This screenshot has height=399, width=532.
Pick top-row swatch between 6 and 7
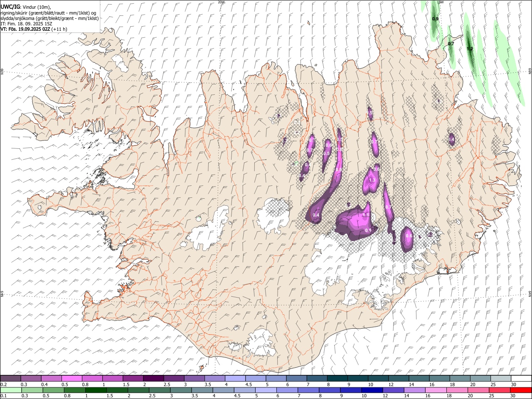[x=296, y=378]
